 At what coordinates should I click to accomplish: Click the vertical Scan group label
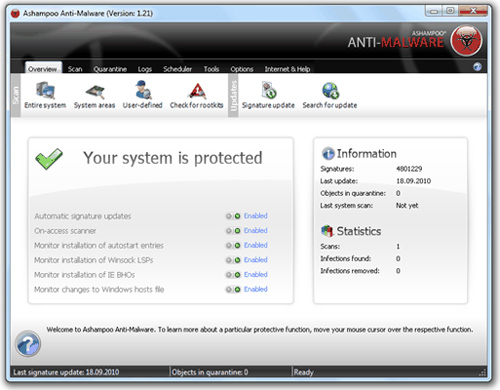pos(16,95)
